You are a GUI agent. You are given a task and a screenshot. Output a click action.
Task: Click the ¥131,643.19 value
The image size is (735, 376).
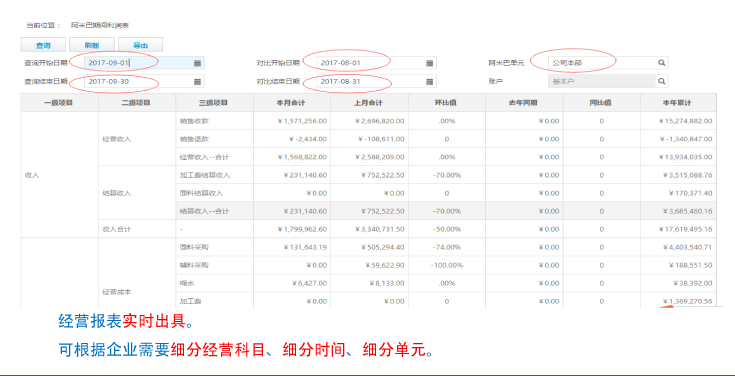pos(305,247)
